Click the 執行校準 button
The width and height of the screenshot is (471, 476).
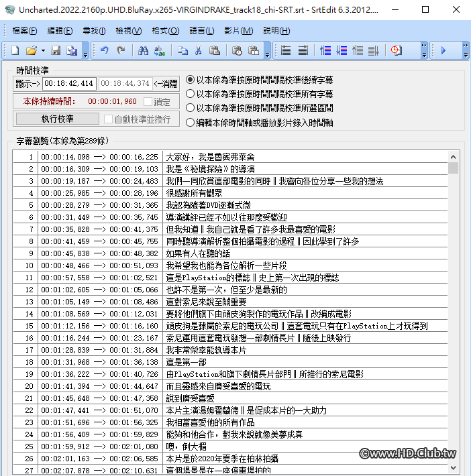pyautogui.click(x=58, y=119)
